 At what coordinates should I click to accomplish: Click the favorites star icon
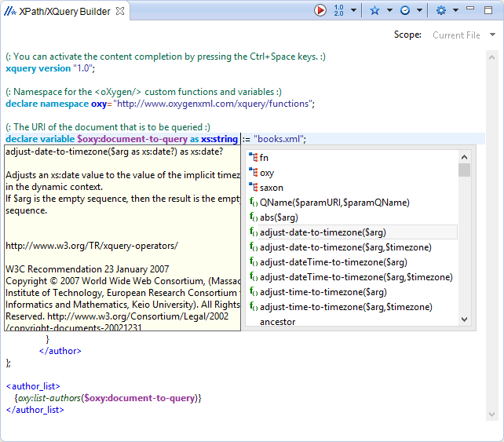pos(374,11)
